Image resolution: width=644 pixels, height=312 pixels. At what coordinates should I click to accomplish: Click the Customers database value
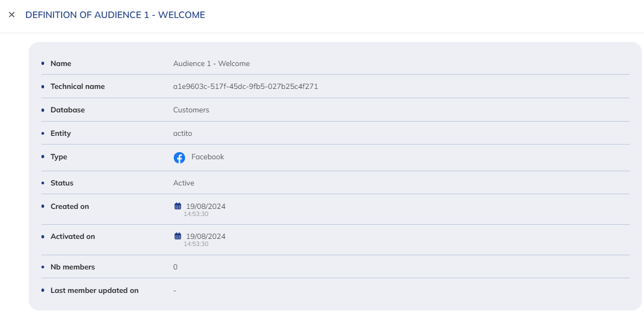pos(191,110)
